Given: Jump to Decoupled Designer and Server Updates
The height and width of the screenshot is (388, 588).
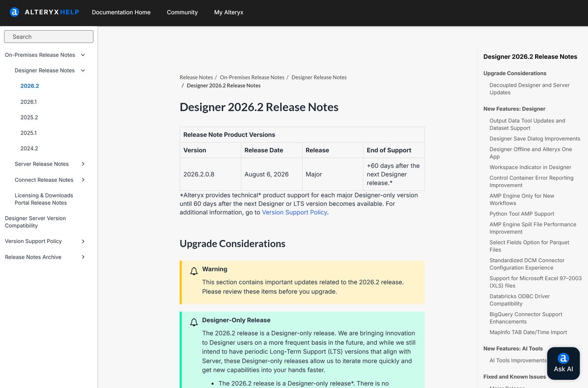Looking at the screenshot, I should 529,89.
